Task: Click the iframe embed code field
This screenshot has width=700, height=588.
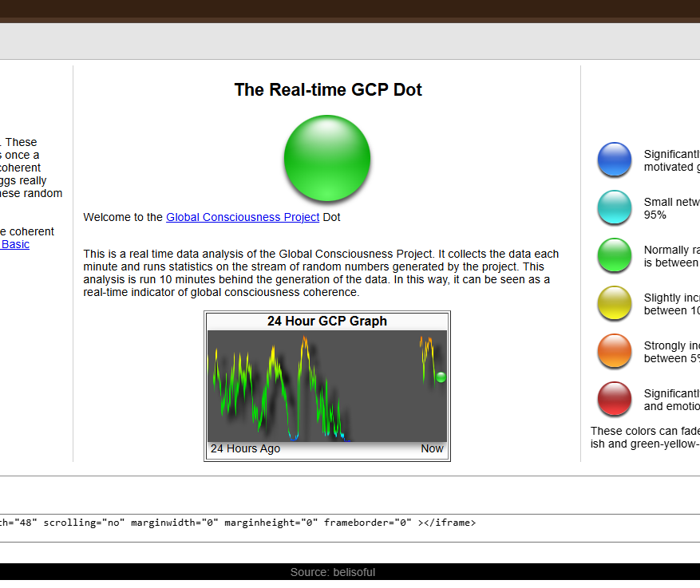Action: click(x=350, y=528)
